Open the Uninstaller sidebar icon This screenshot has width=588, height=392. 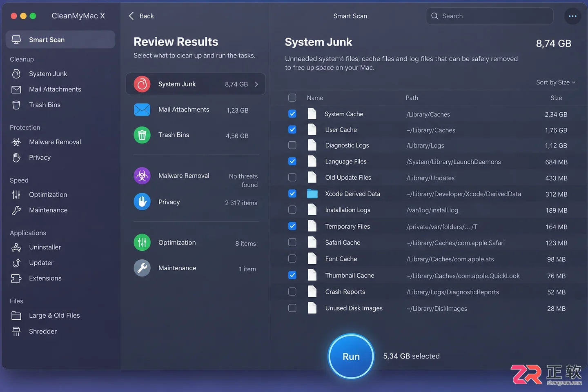(16, 247)
